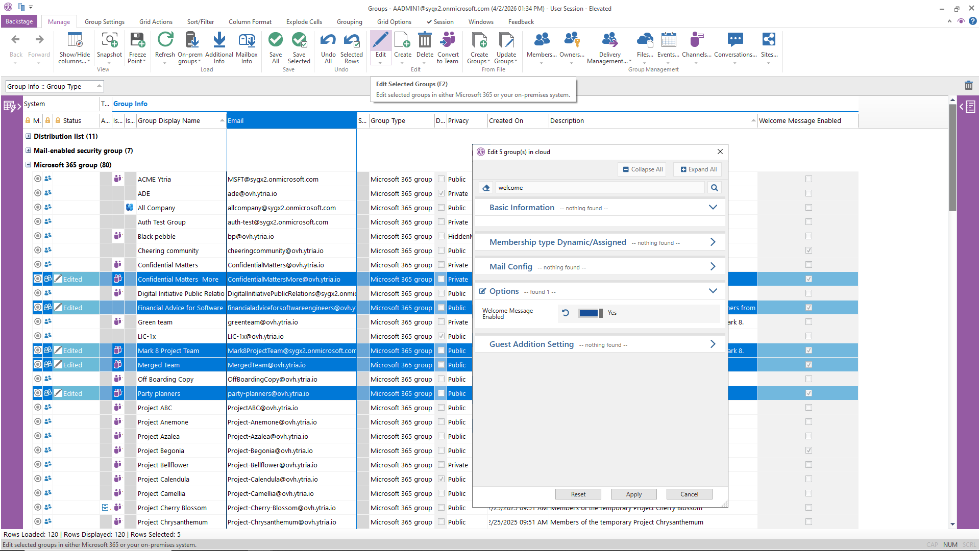The height and width of the screenshot is (551, 980).
Task: Open the Sort/Filter ribbon tab
Action: click(200, 22)
